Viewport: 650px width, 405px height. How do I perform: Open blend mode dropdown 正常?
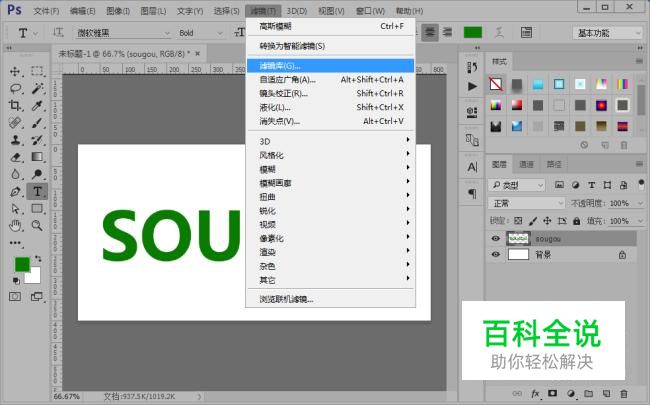pos(526,203)
